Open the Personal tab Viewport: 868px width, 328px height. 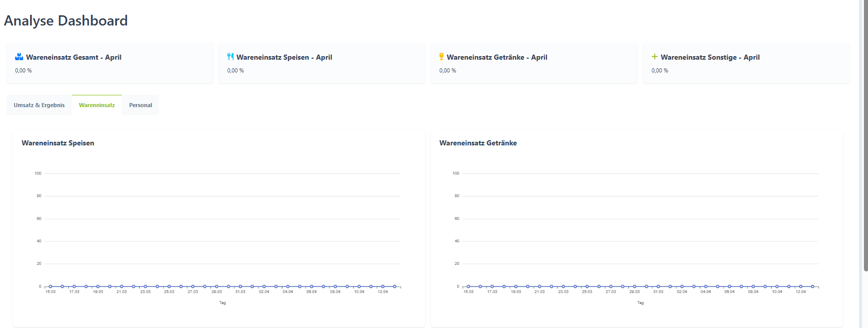[141, 105]
